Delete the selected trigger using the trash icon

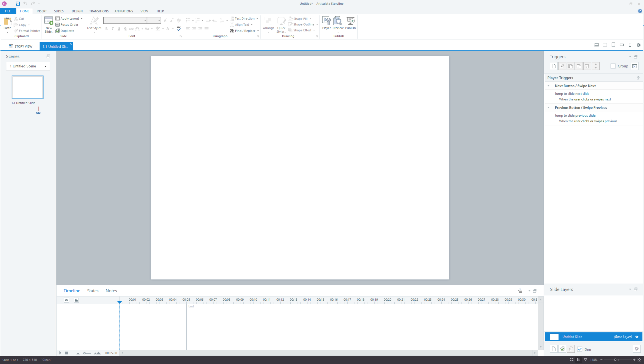(587, 66)
